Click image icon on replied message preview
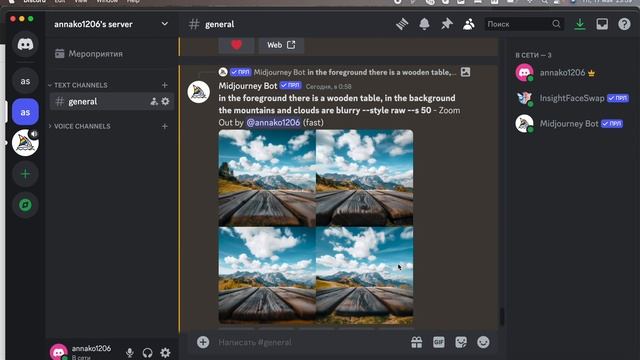Image resolution: width=640 pixels, height=360 pixels. point(465,72)
